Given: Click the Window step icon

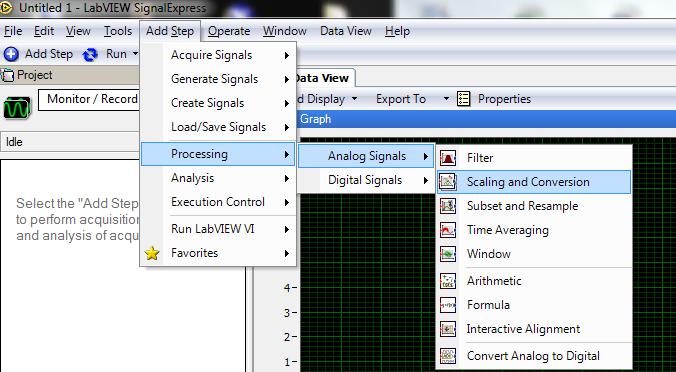Looking at the screenshot, I should (448, 254).
